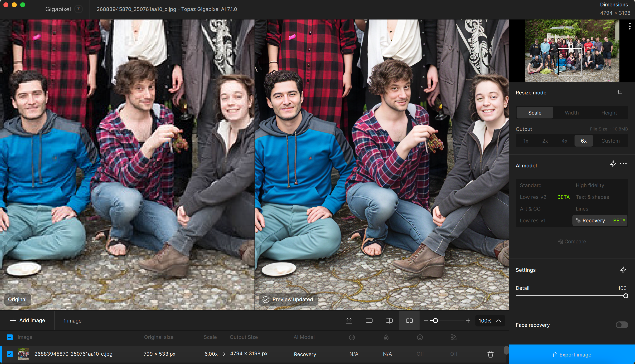The height and width of the screenshot is (364, 635).
Task: Click zoom in plus icon
Action: coord(468,321)
